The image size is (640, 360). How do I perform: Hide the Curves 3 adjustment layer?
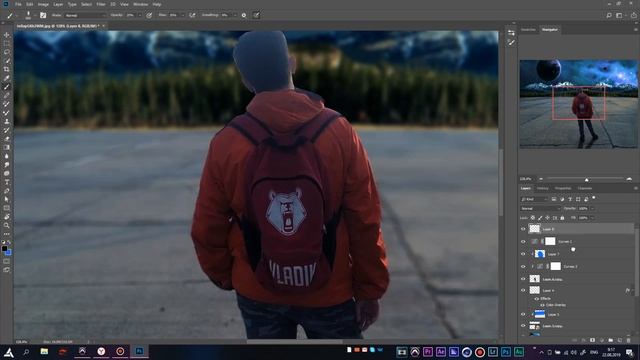(x=523, y=267)
